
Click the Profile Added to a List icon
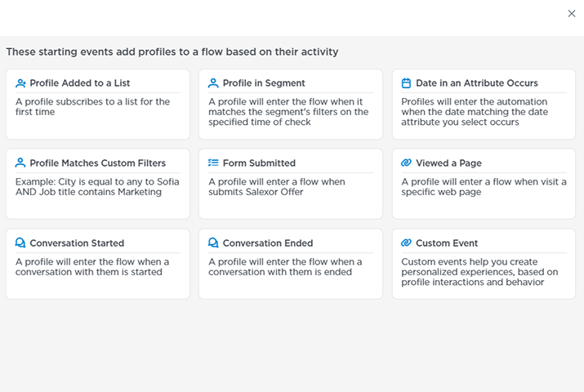(20, 83)
